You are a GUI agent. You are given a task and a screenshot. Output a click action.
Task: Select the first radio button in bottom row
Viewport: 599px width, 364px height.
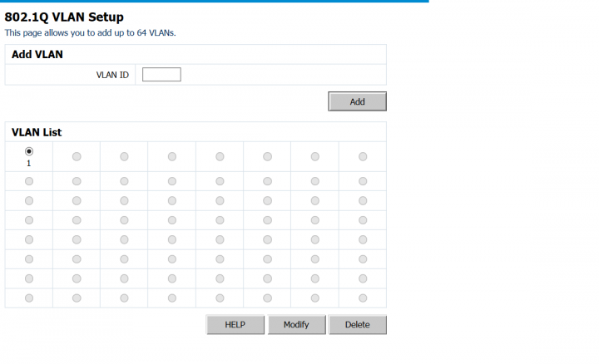tap(29, 298)
